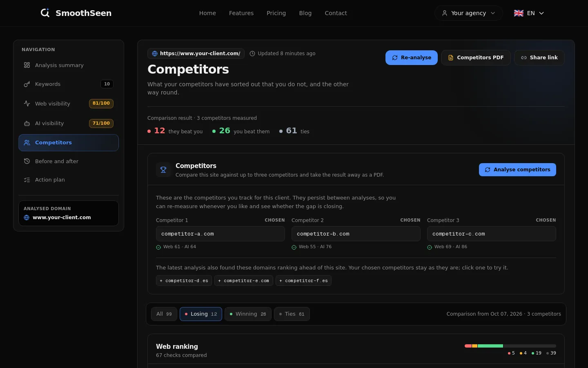This screenshot has width=588, height=368.
Task: Select the Losing 12 filter
Action: (201, 314)
